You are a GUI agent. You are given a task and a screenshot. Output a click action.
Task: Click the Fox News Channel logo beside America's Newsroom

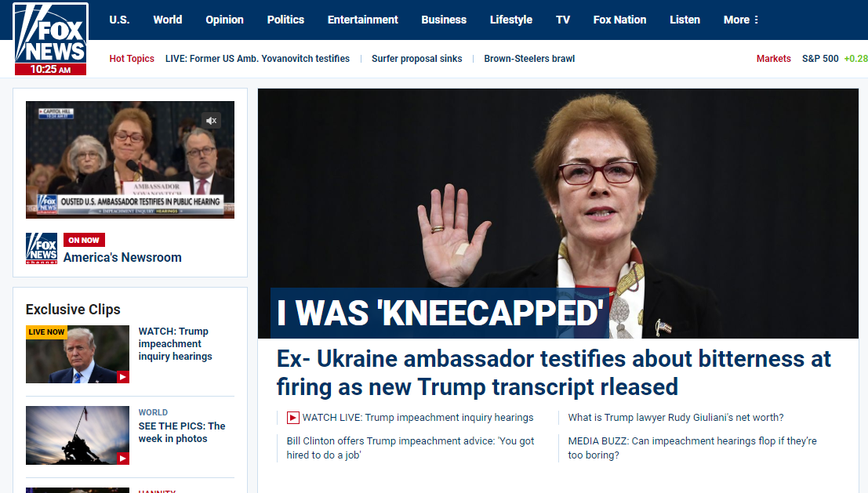pyautogui.click(x=42, y=248)
